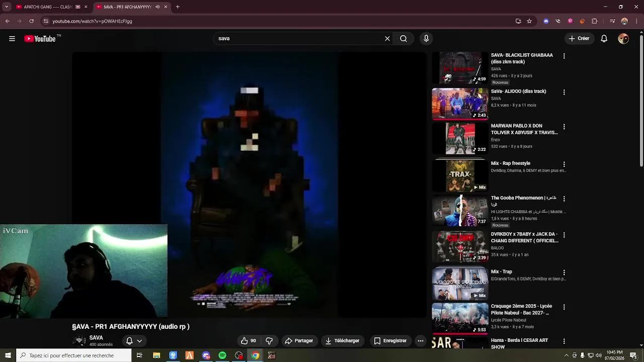Open 'DVRKBOY x 7BABY x JACK DA' title

(525, 237)
